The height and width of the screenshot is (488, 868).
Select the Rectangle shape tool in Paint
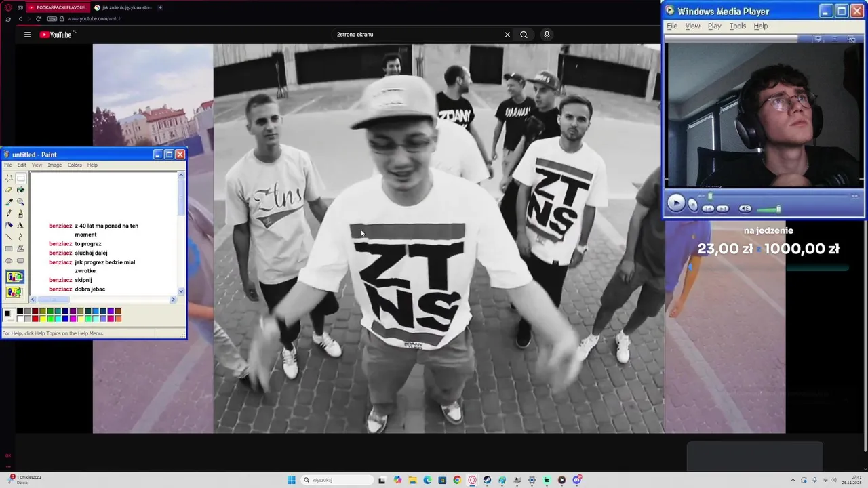point(9,249)
